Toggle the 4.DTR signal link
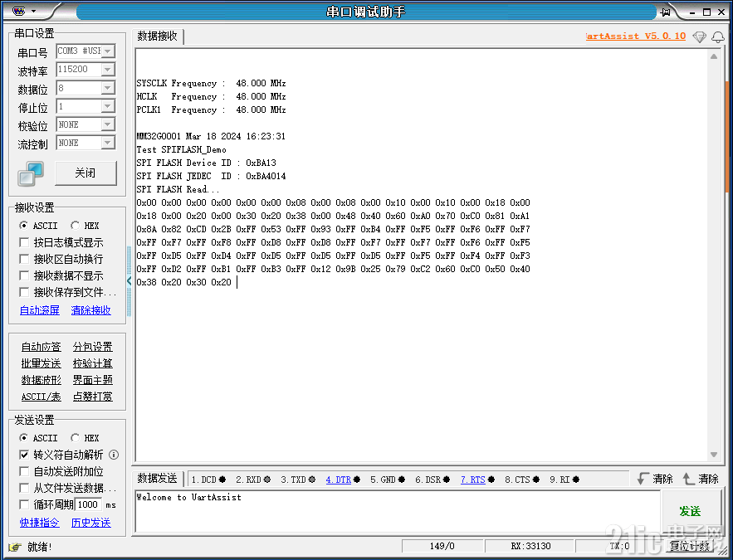The height and width of the screenshot is (560, 733). click(339, 480)
